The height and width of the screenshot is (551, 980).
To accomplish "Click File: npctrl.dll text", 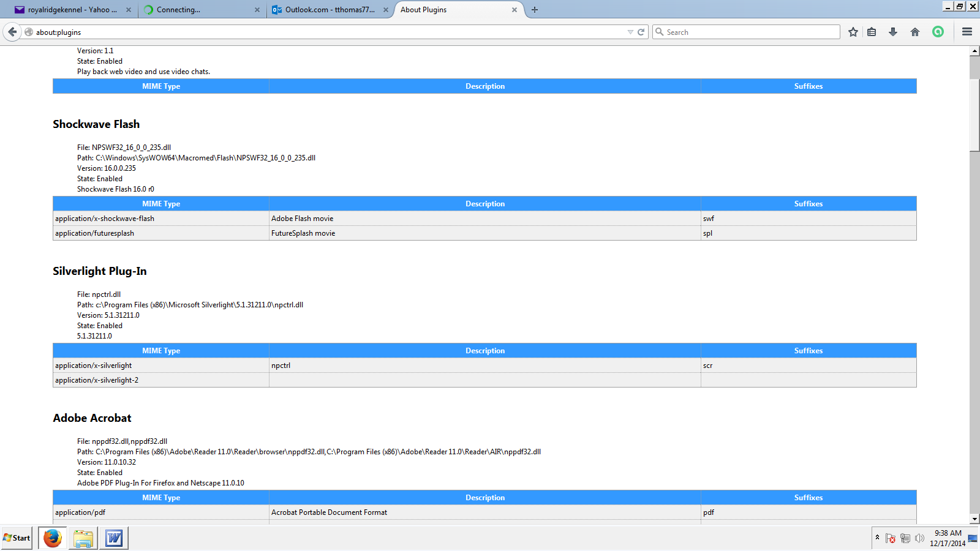I will coord(99,294).
